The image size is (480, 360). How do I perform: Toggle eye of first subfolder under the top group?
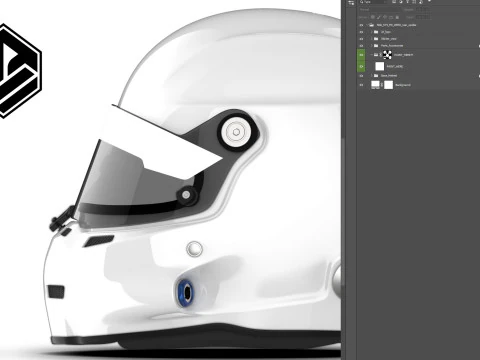[x=361, y=32]
